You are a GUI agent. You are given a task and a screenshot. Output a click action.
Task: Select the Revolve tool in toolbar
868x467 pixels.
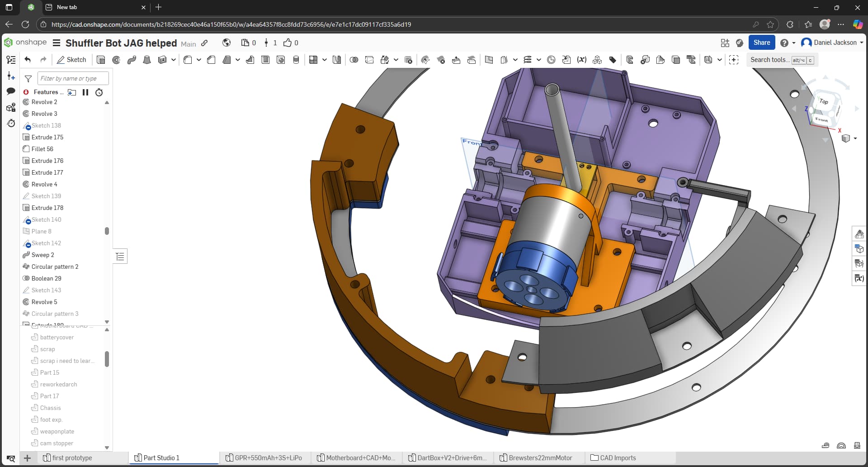[116, 60]
